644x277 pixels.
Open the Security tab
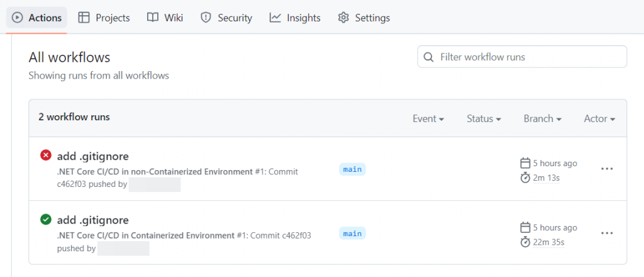[226, 18]
